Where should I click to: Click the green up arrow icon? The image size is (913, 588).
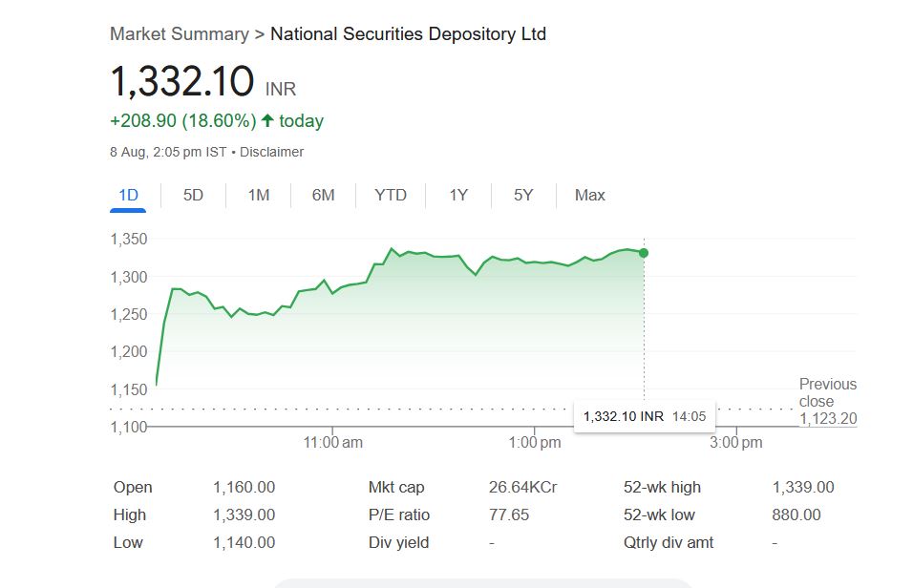click(267, 121)
